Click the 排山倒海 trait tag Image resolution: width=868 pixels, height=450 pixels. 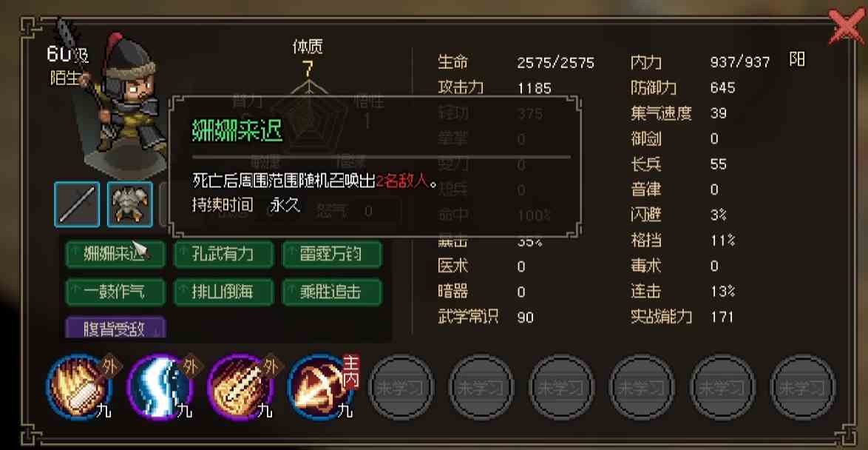click(223, 292)
